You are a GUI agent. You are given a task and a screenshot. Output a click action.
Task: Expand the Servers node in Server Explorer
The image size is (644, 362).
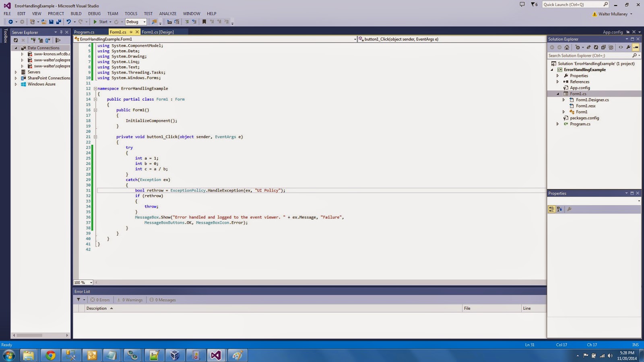tap(15, 72)
